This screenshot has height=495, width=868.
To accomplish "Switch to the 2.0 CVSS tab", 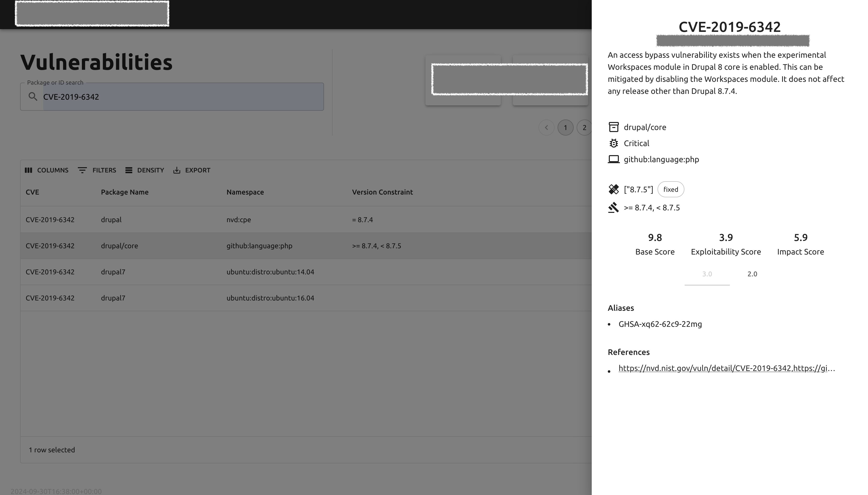I will (x=752, y=274).
